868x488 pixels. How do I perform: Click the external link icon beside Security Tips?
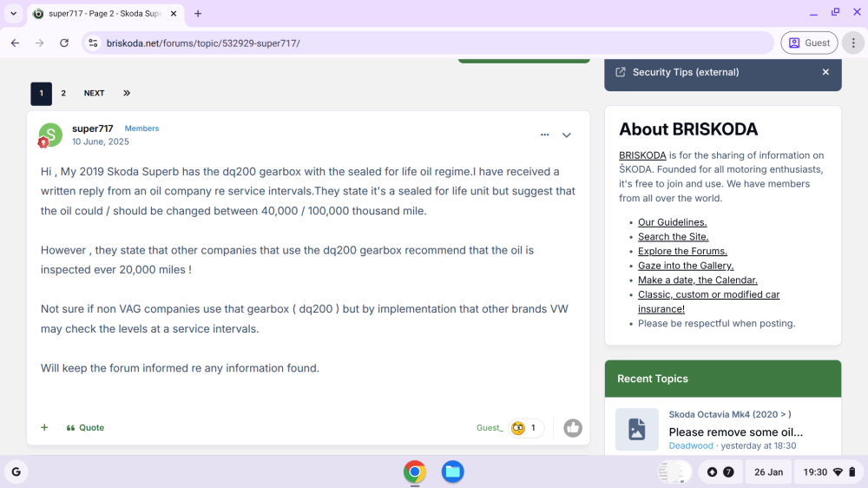click(621, 72)
